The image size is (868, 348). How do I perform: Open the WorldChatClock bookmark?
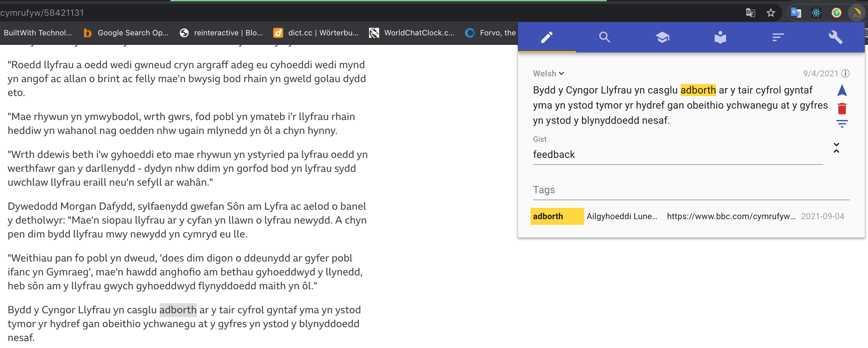coord(411,33)
